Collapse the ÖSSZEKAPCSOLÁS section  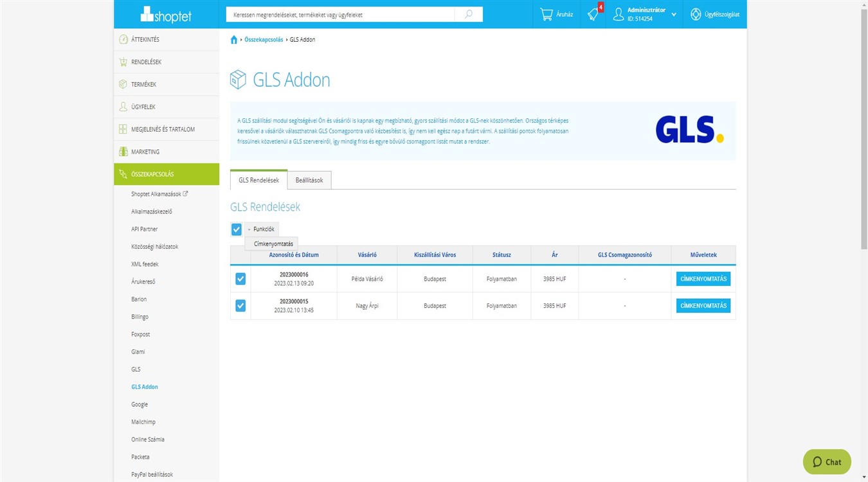pos(167,174)
